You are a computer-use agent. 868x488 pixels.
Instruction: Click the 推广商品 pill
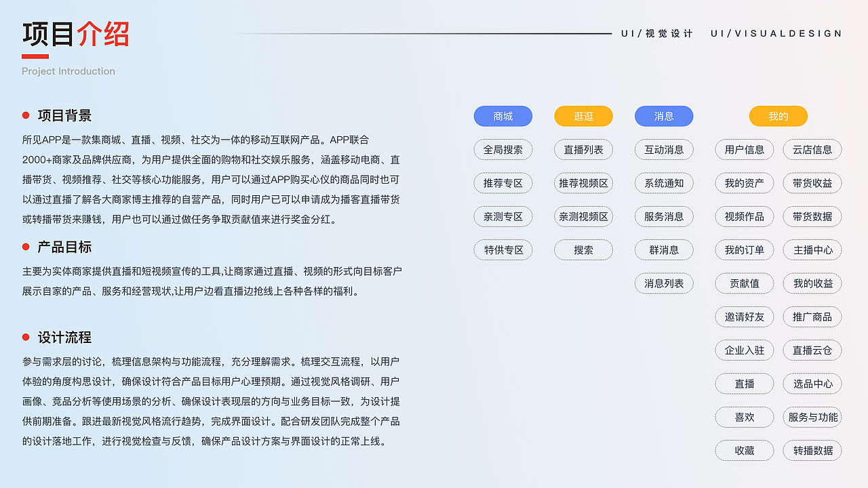[x=812, y=317]
